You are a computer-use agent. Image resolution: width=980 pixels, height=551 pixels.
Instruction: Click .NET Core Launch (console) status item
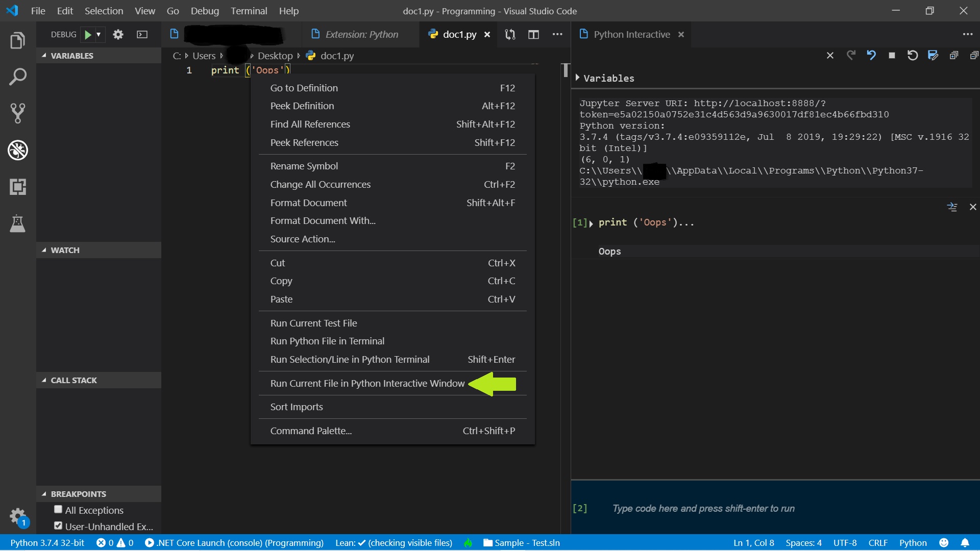point(234,543)
